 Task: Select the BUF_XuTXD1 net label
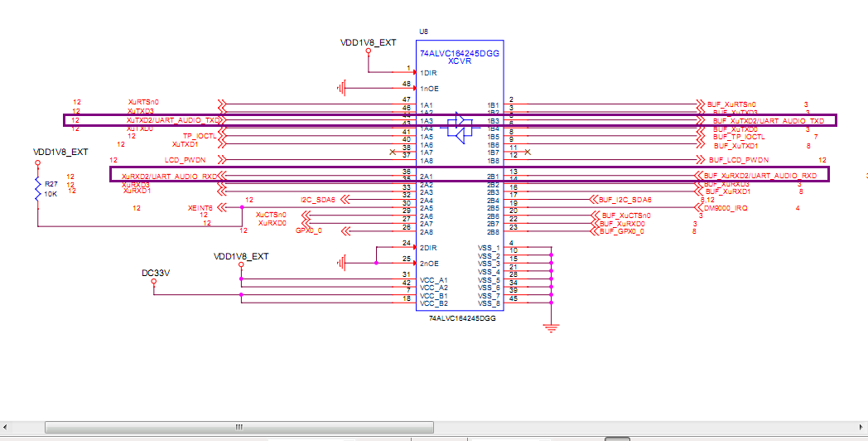(735, 146)
